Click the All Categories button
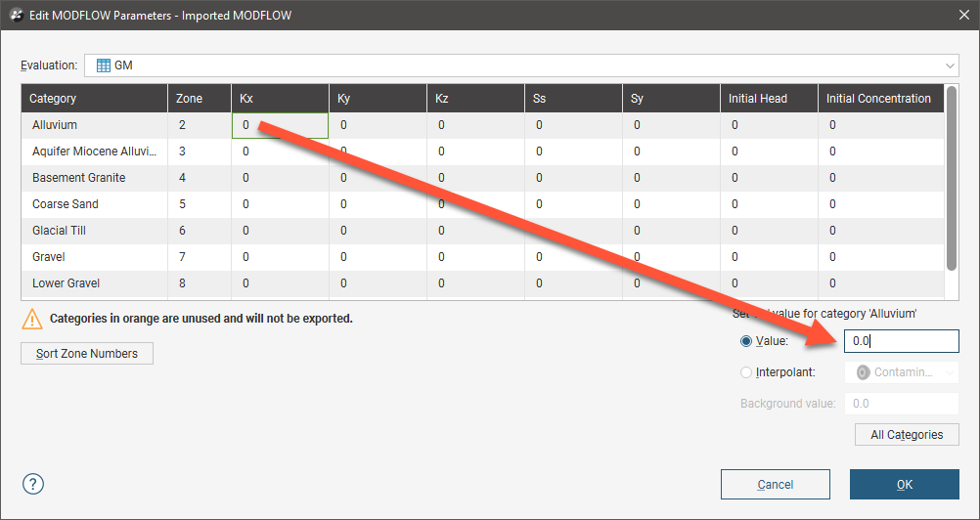Screen dimensions: 980x520 click(x=907, y=434)
